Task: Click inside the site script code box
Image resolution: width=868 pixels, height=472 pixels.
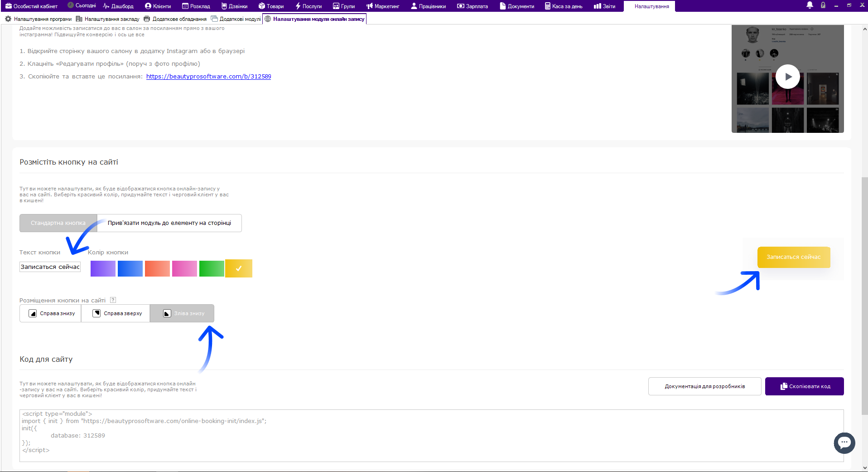Action: point(432,436)
